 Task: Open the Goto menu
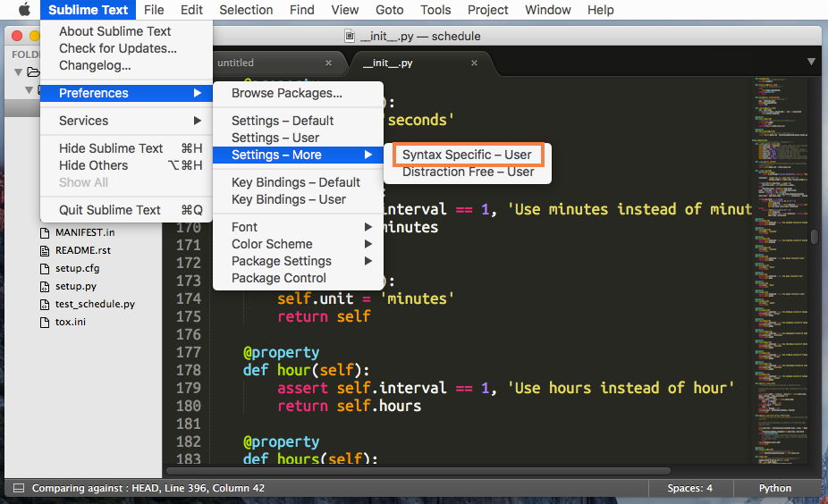(390, 10)
